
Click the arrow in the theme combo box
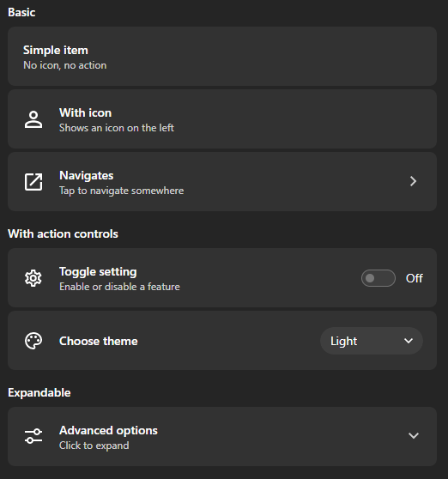click(x=409, y=341)
